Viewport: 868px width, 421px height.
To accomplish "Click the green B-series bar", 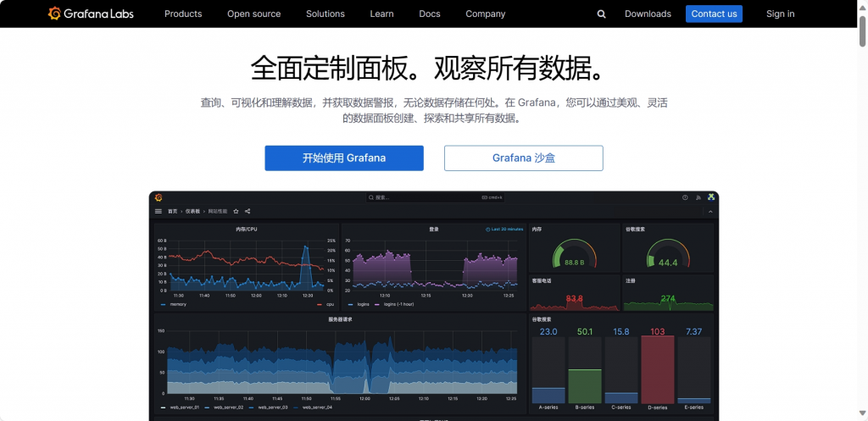I will tap(585, 386).
